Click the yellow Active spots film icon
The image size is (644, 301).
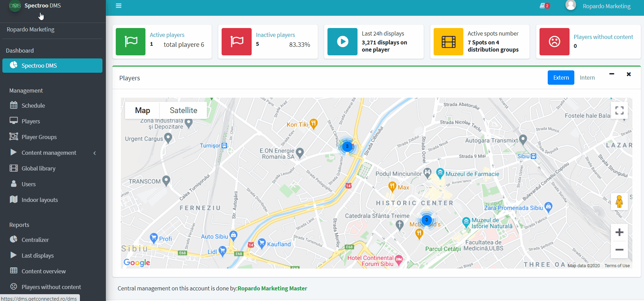[x=448, y=42]
